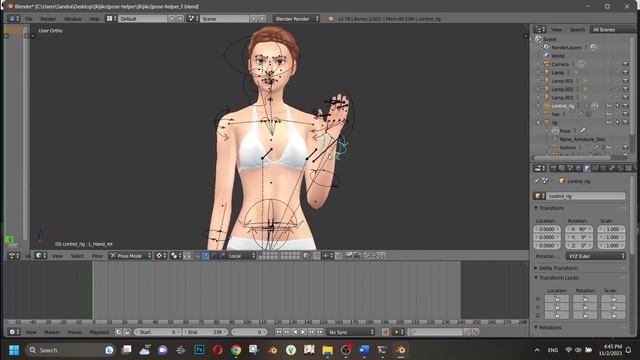Open the Word icon in the taskbar
Screen dimensions: 640x360
click(364, 350)
